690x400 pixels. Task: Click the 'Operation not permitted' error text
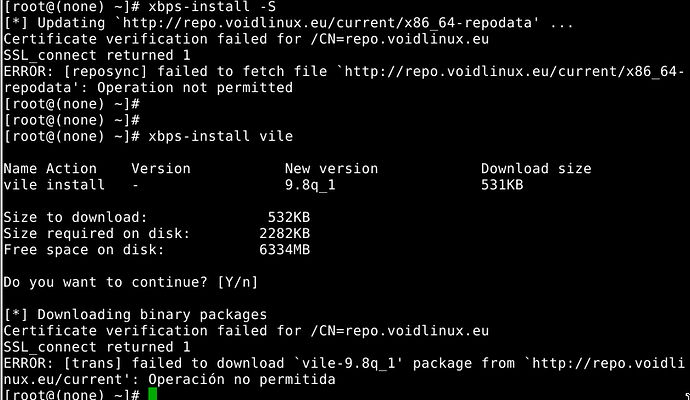pos(195,88)
